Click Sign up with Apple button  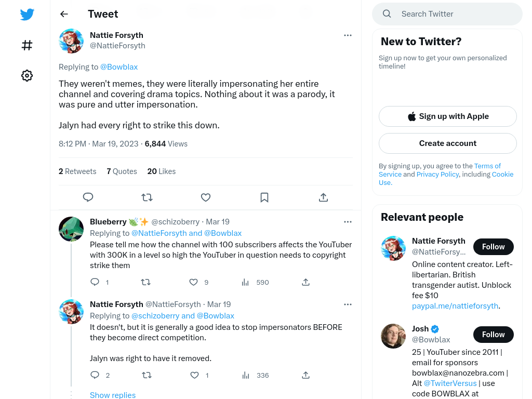tap(447, 116)
